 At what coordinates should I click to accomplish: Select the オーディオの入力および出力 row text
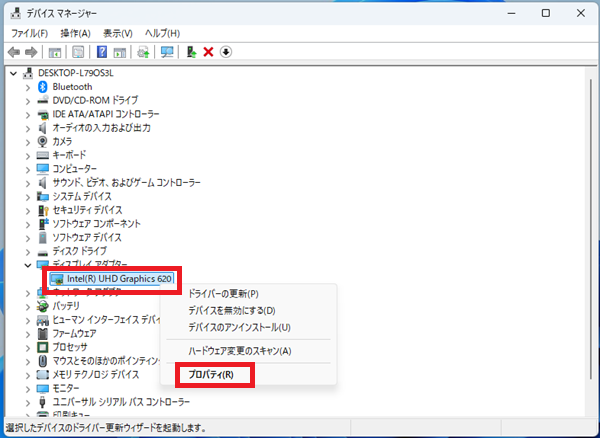coord(101,128)
